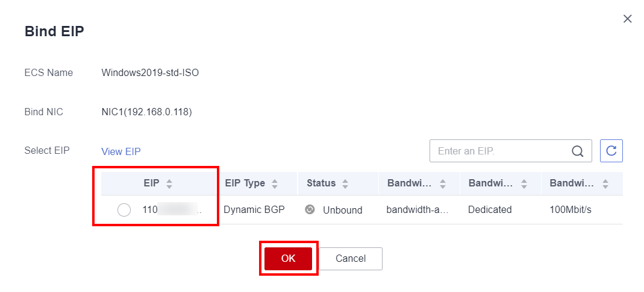Sort the column showing bandwidth-a... name
Viewport: 644px width, 292px height.
(443, 183)
